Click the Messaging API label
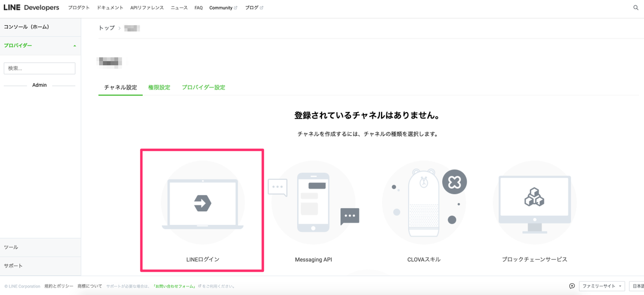Screen dimensions: 644x295 [313, 260]
